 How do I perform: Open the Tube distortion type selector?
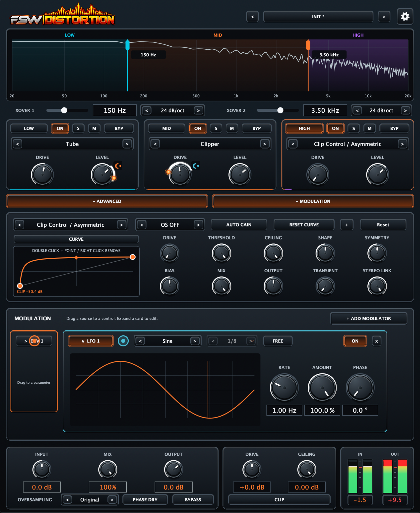[72, 144]
